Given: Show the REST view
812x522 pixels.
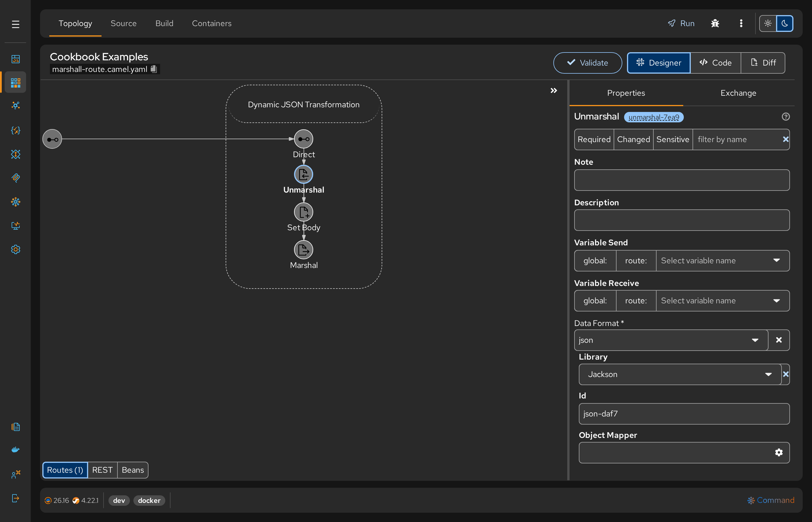Looking at the screenshot, I should pos(102,470).
